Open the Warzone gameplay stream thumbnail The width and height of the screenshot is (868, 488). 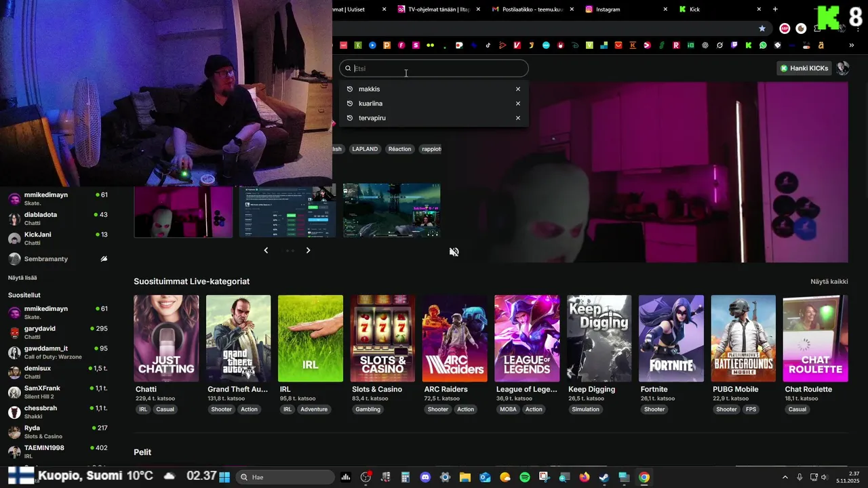point(391,211)
